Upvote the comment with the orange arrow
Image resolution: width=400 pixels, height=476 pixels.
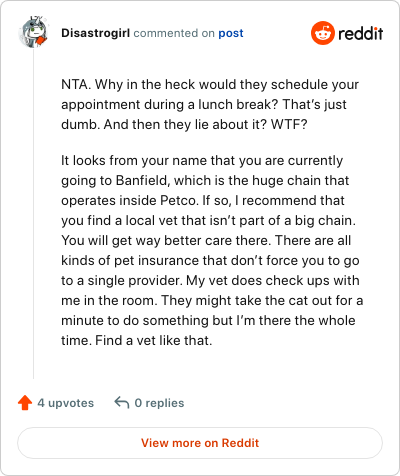[x=25, y=403]
